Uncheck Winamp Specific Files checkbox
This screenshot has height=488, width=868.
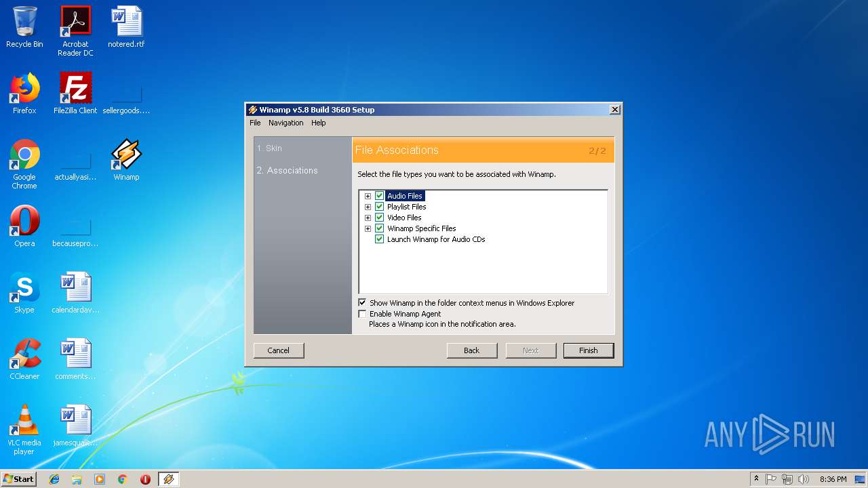click(x=379, y=228)
